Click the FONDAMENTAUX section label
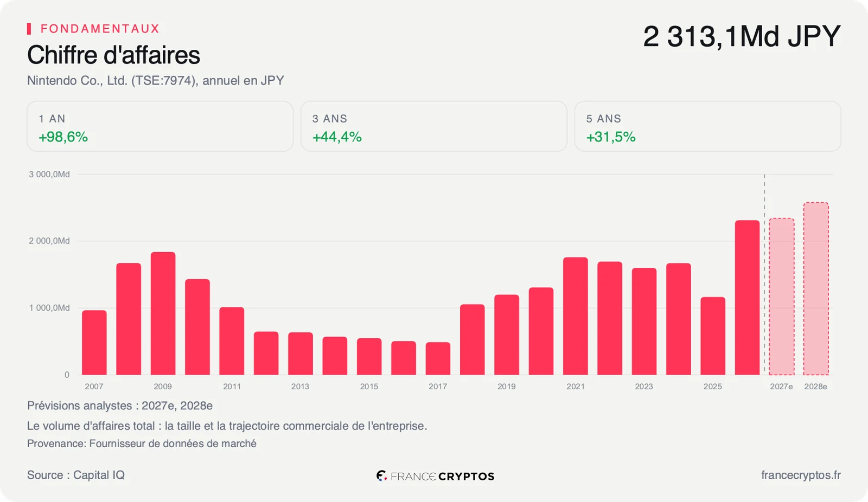The image size is (868, 502). pyautogui.click(x=100, y=29)
